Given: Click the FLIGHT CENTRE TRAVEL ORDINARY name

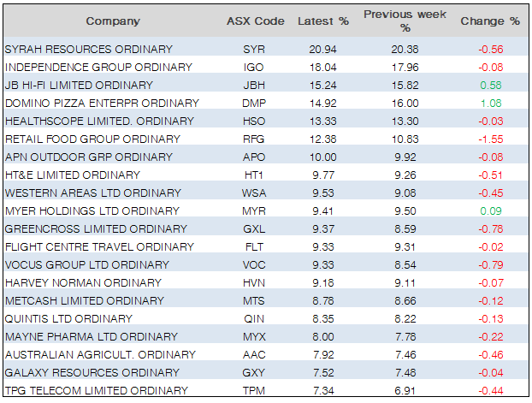Looking at the screenshot, I should [x=99, y=247].
